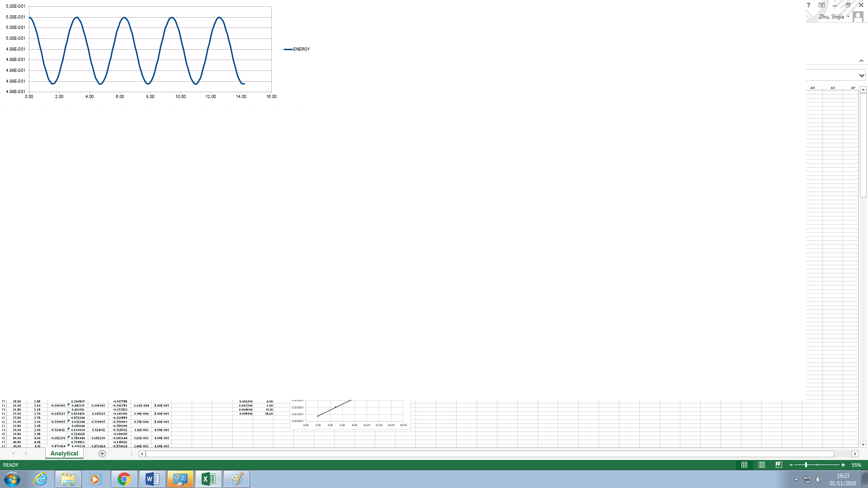Expand the formula bar
868x488 pixels.
[862, 75]
